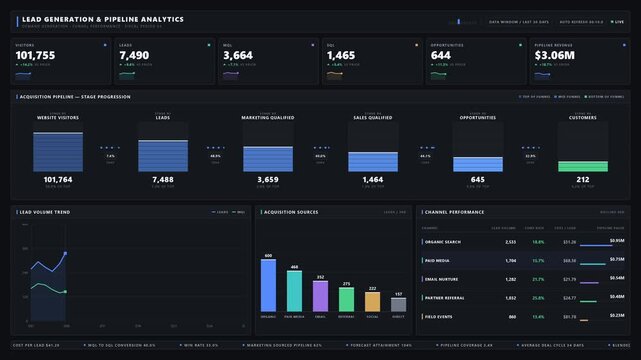The image size is (641, 360).
Task: Click the Opportunities value 644
Action: pyautogui.click(x=441, y=55)
